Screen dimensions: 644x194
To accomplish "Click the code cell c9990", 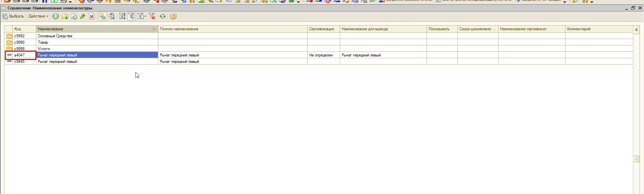I will point(24,42).
